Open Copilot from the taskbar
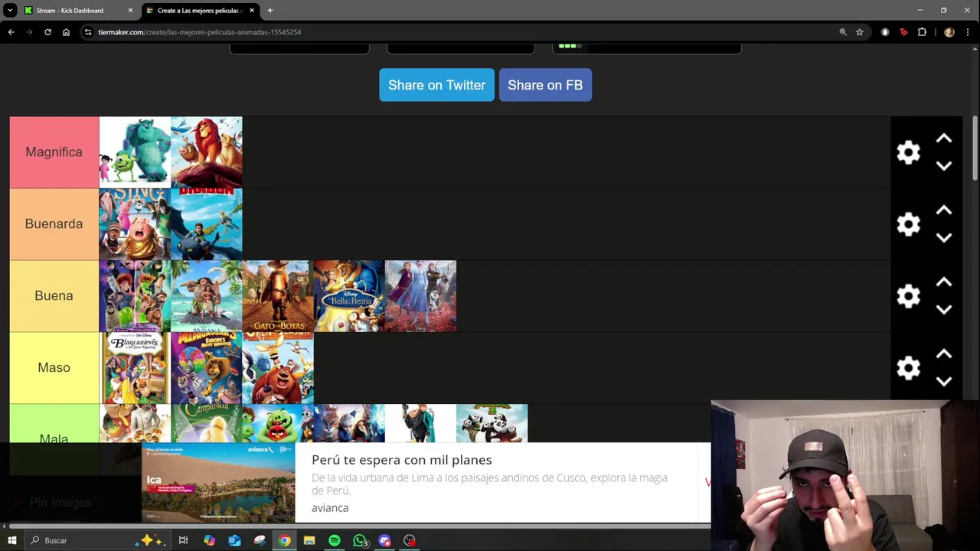 pyautogui.click(x=209, y=540)
